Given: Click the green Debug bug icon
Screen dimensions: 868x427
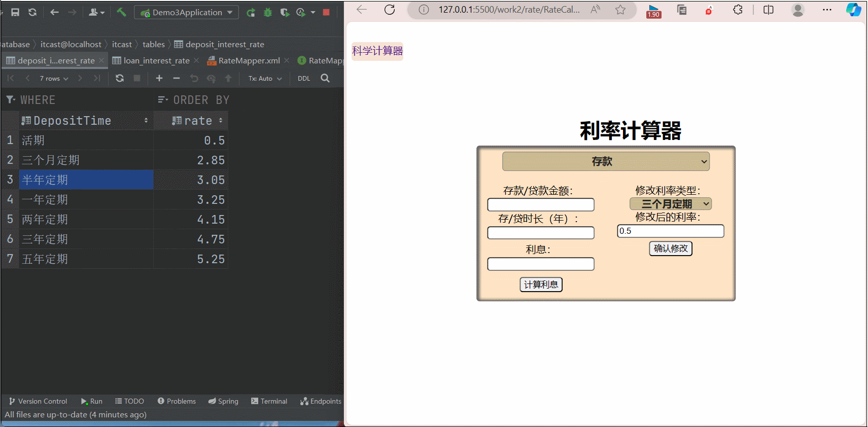Looking at the screenshot, I should tap(268, 12).
